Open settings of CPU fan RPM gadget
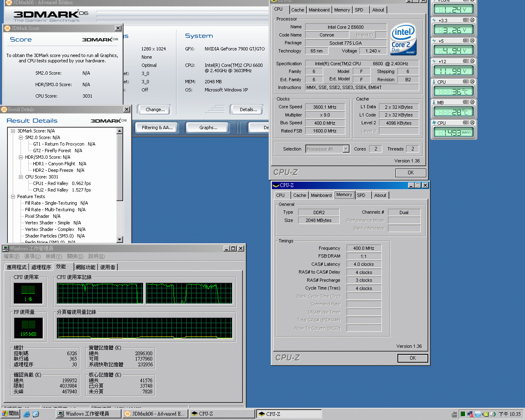The height and width of the screenshot is (420, 525). (x=466, y=123)
